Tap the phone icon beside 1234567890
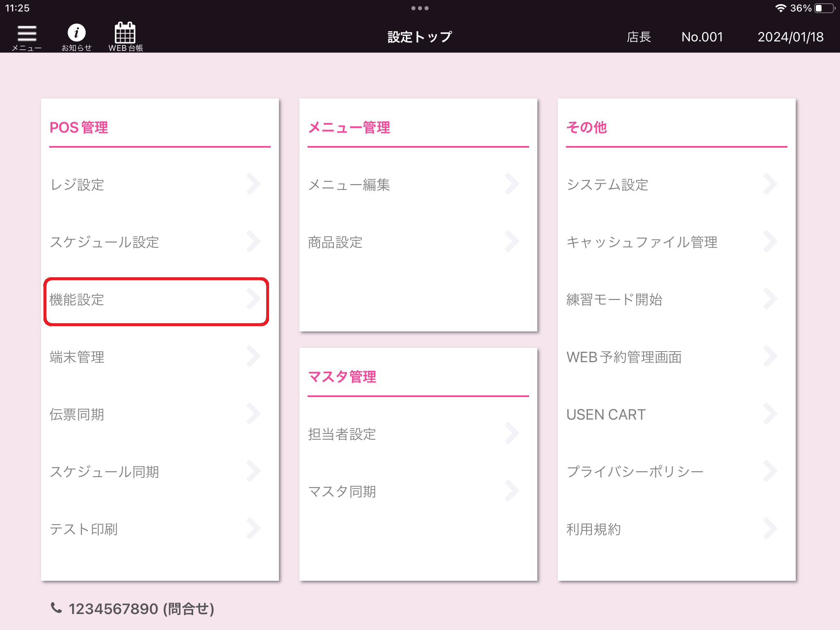The image size is (840, 630). click(x=56, y=608)
